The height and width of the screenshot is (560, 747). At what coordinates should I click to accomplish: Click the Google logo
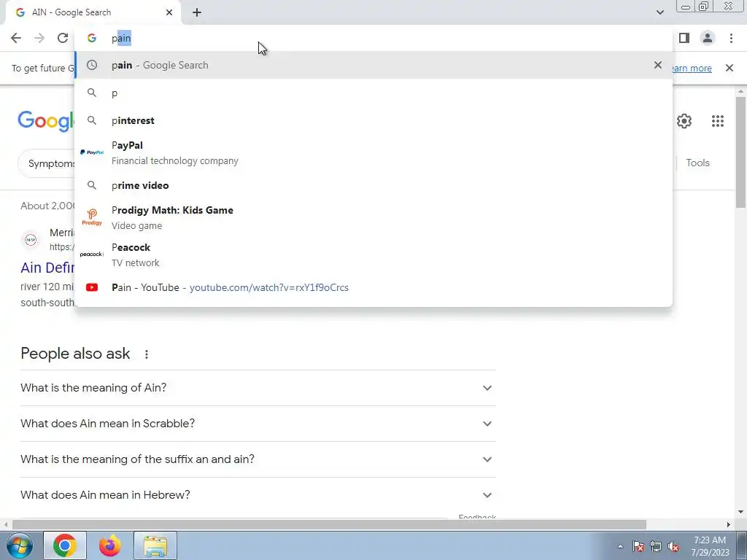click(46, 121)
